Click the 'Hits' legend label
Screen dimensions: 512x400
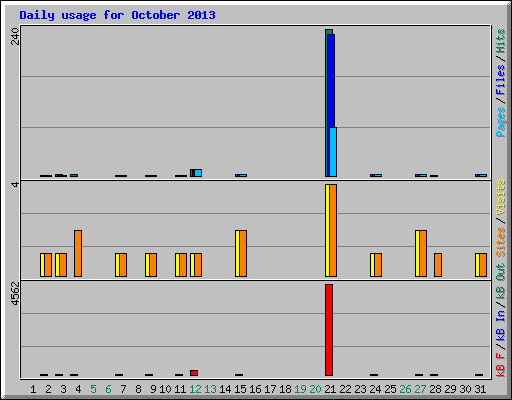point(501,41)
